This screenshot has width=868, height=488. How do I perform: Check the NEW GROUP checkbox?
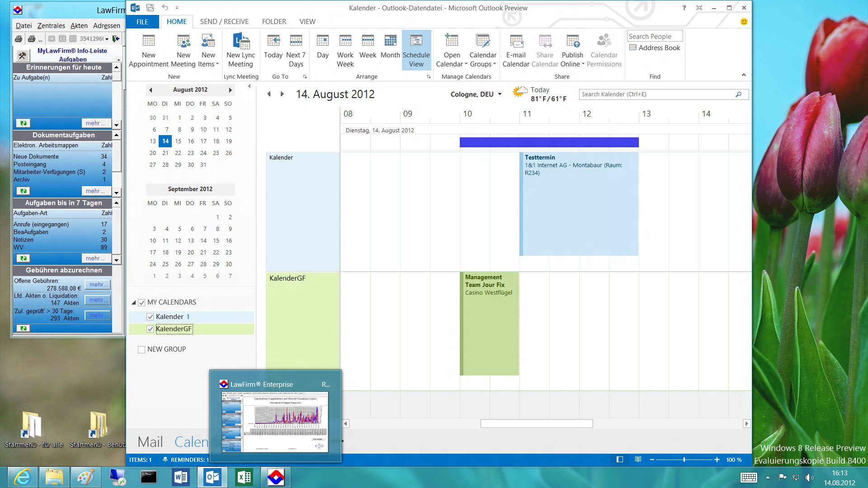(x=142, y=349)
